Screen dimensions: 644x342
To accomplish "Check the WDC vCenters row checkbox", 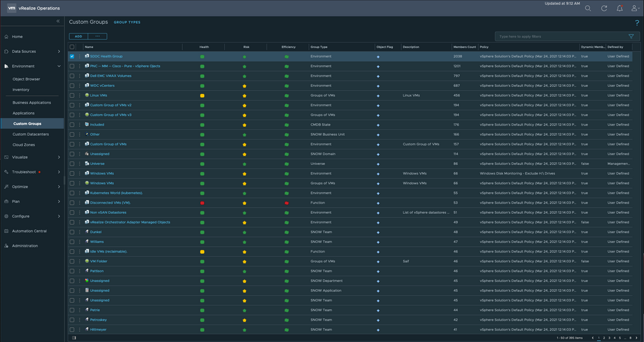I will point(72,86).
